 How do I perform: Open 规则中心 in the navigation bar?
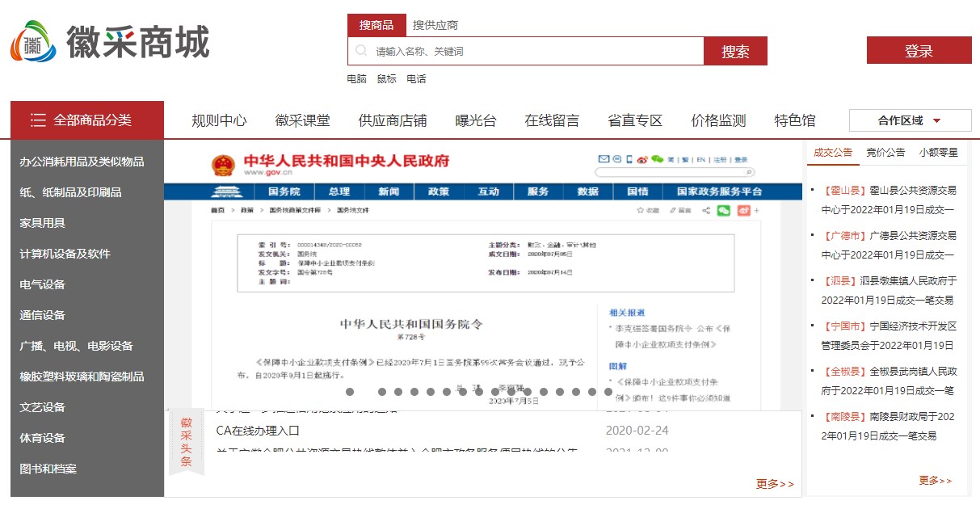pos(219,120)
